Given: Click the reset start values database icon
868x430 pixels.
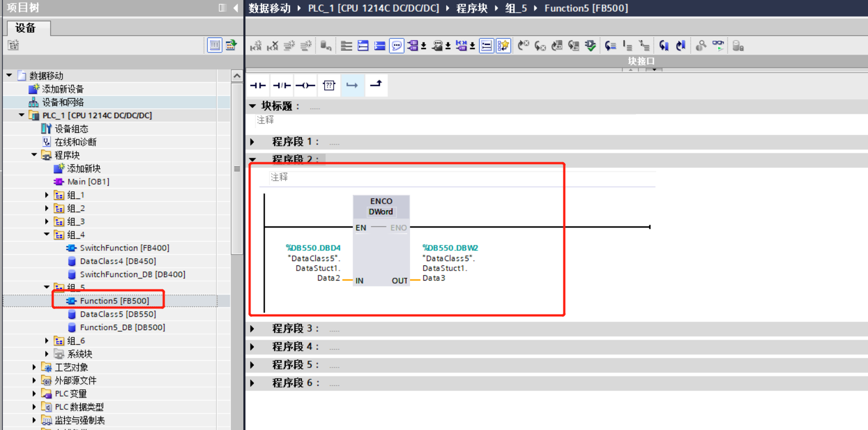Looking at the screenshot, I should [x=326, y=46].
